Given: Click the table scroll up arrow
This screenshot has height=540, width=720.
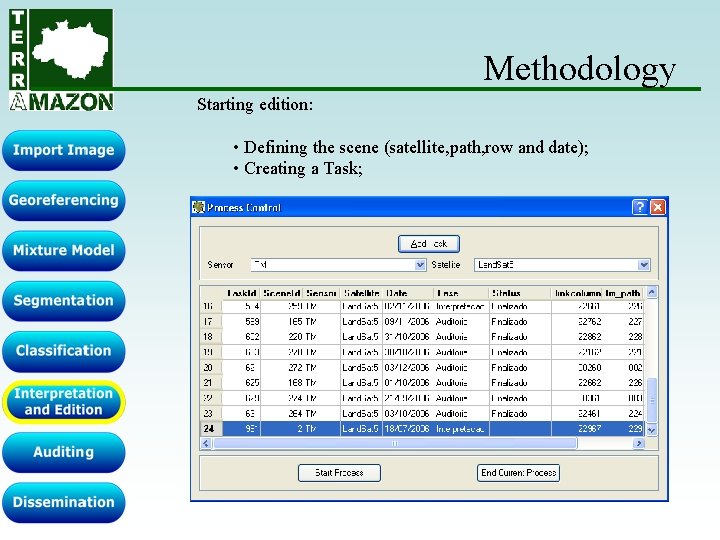Looking at the screenshot, I should (652, 292).
